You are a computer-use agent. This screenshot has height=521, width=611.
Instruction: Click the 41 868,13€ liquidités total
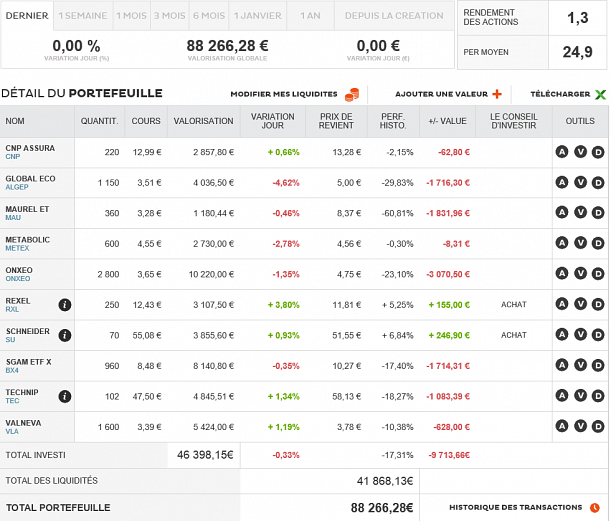pyautogui.click(x=385, y=481)
